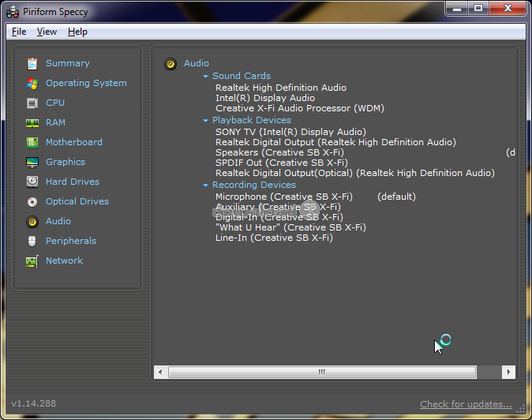The height and width of the screenshot is (420, 532).
Task: Minimize the Speccy window
Action: click(457, 9)
